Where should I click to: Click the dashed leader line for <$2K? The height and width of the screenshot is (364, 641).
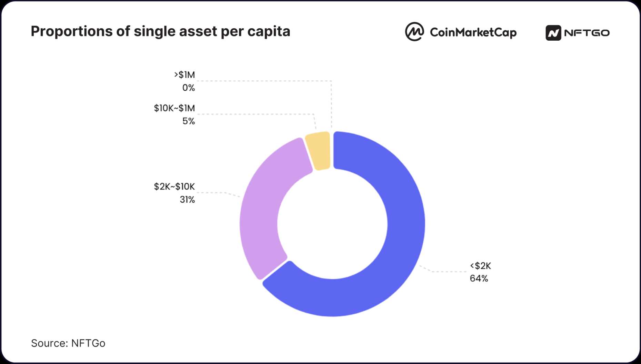(x=448, y=272)
